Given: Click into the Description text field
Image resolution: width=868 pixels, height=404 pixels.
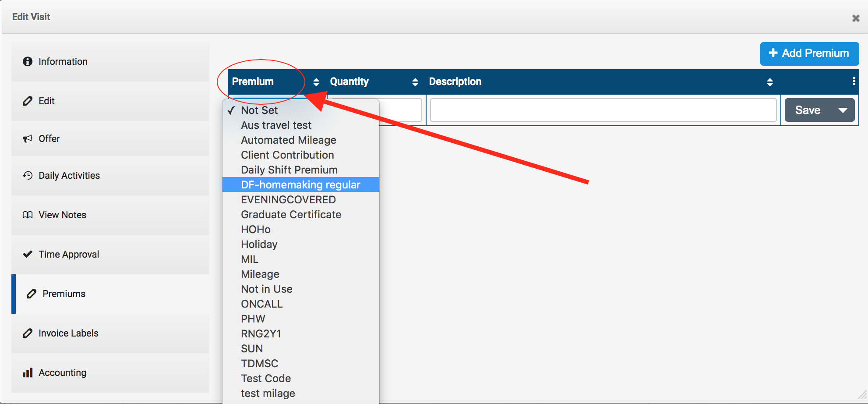Looking at the screenshot, I should 603,110.
